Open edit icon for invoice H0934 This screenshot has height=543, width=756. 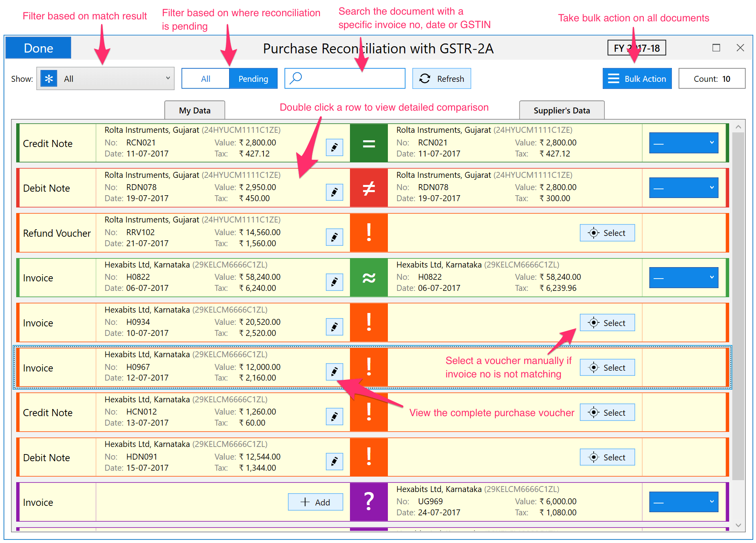pyautogui.click(x=334, y=327)
